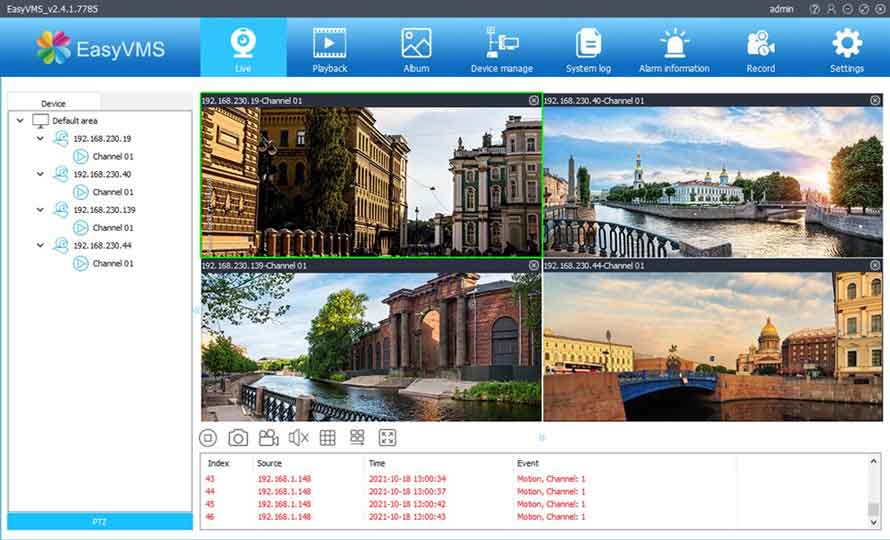Take a snapshot with the camera icon
This screenshot has width=890, height=540.
pyautogui.click(x=238, y=438)
